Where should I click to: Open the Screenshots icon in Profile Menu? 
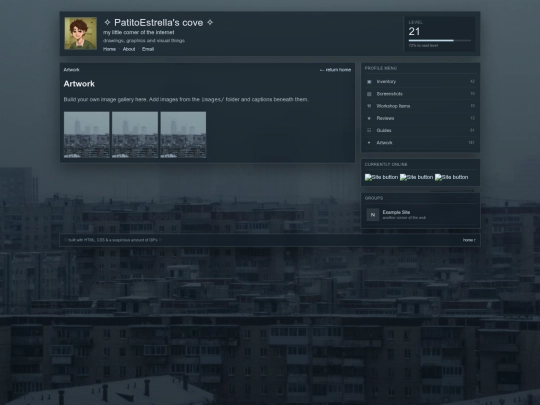[x=369, y=94]
